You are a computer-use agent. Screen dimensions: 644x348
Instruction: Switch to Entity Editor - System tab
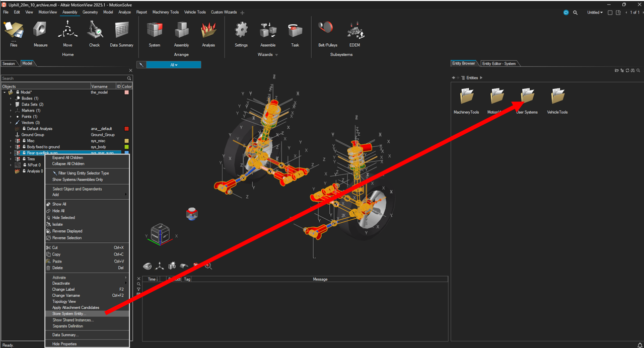coord(498,63)
